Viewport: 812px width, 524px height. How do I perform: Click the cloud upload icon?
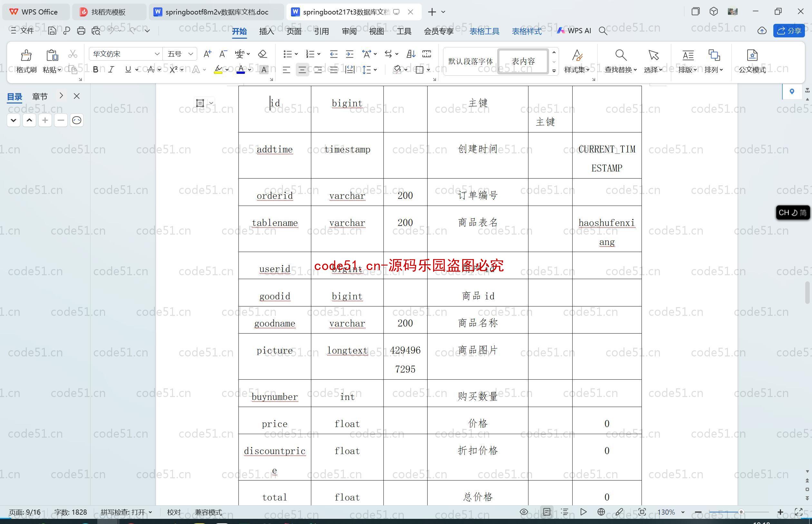762,31
